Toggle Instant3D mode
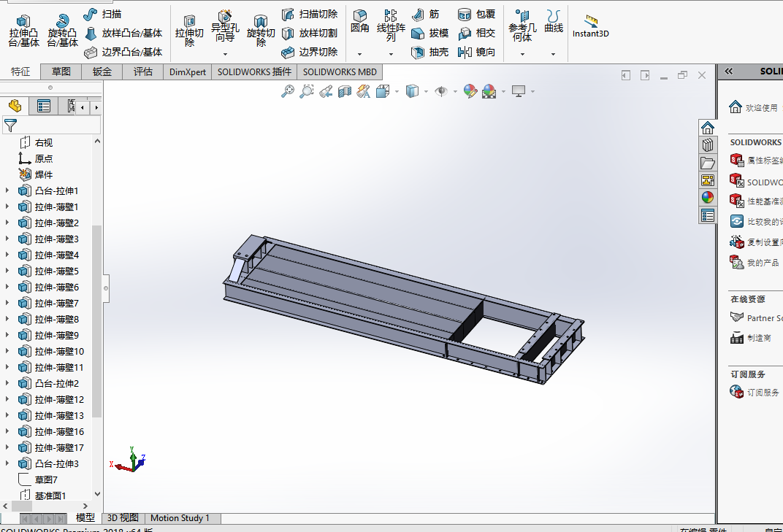Image resolution: width=783 pixels, height=532 pixels. point(591,26)
